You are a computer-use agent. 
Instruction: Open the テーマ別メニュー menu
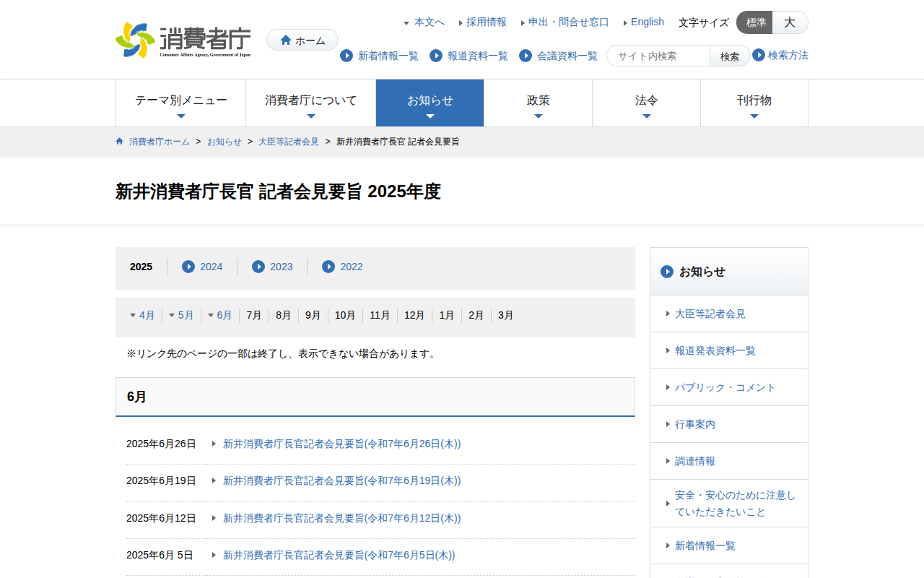pos(180,102)
